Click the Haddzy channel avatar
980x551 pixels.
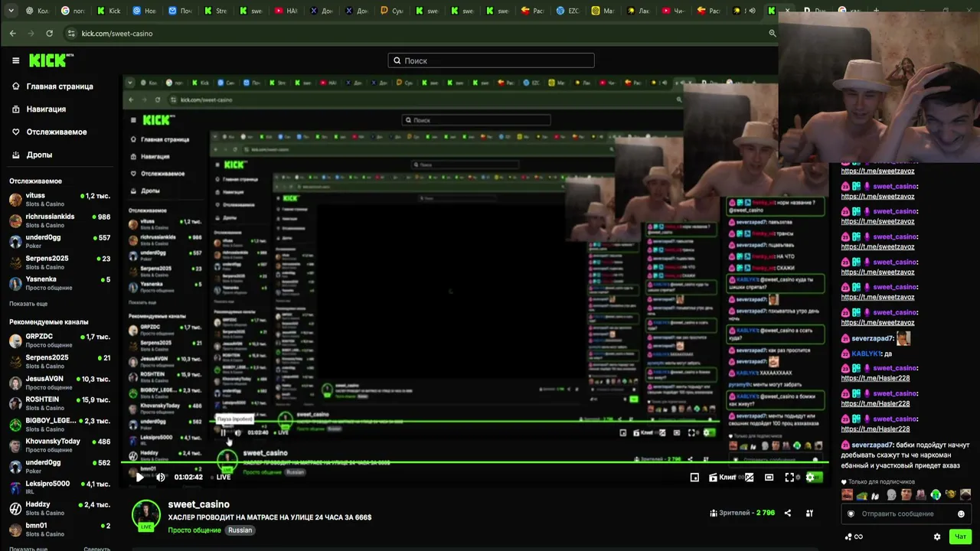[x=15, y=508]
